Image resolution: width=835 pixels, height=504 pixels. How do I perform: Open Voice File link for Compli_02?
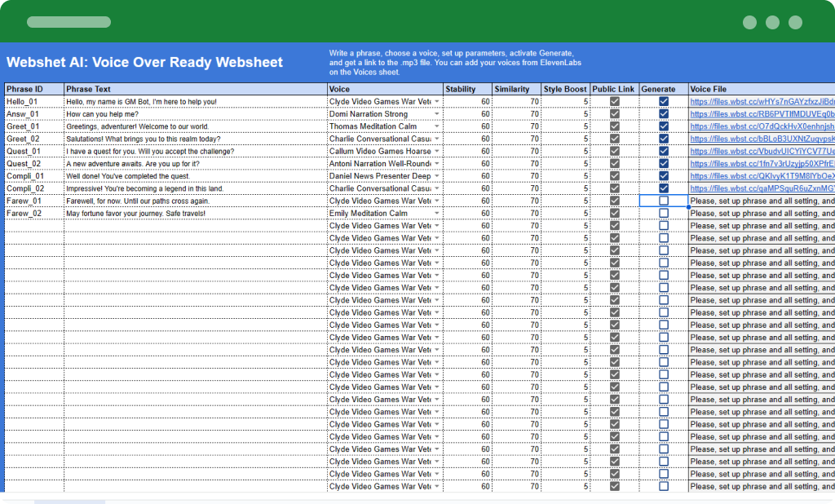tap(762, 188)
